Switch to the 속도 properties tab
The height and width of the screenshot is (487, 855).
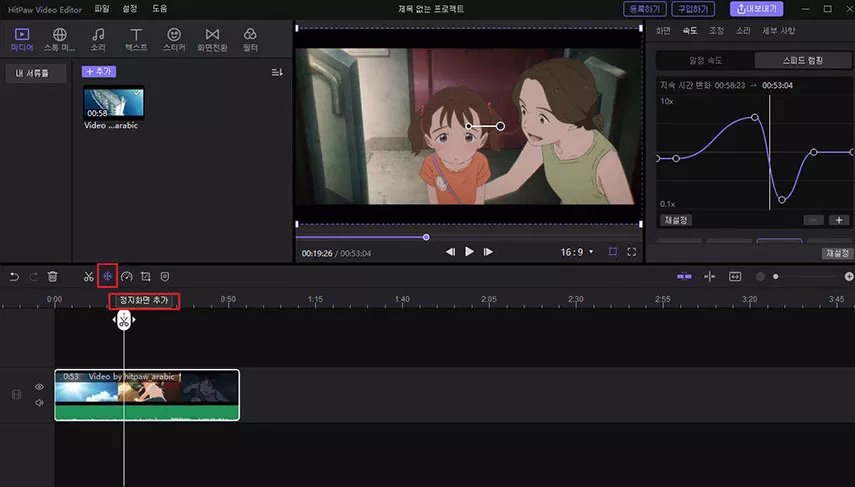point(690,31)
